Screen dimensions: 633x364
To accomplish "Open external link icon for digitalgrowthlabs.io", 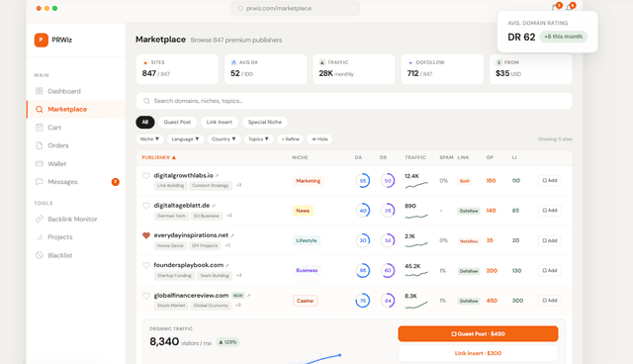I will (218, 175).
